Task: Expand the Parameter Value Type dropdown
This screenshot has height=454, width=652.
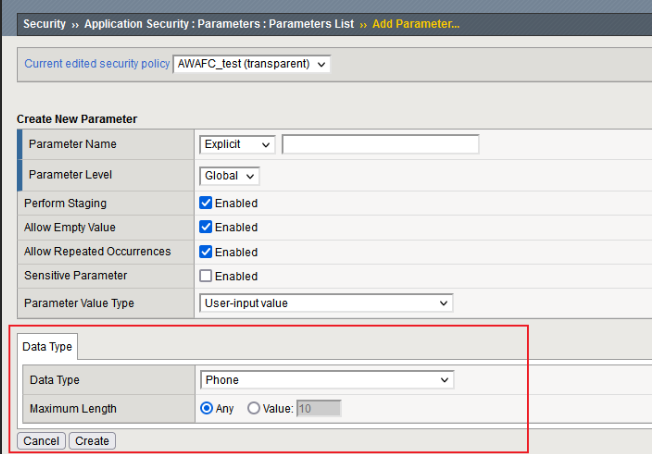Action: pos(326,303)
